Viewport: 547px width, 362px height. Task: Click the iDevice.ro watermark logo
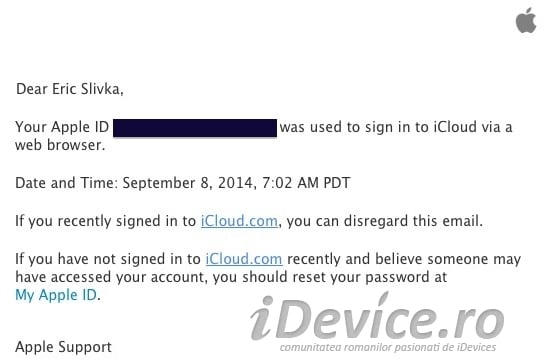pos(377,318)
